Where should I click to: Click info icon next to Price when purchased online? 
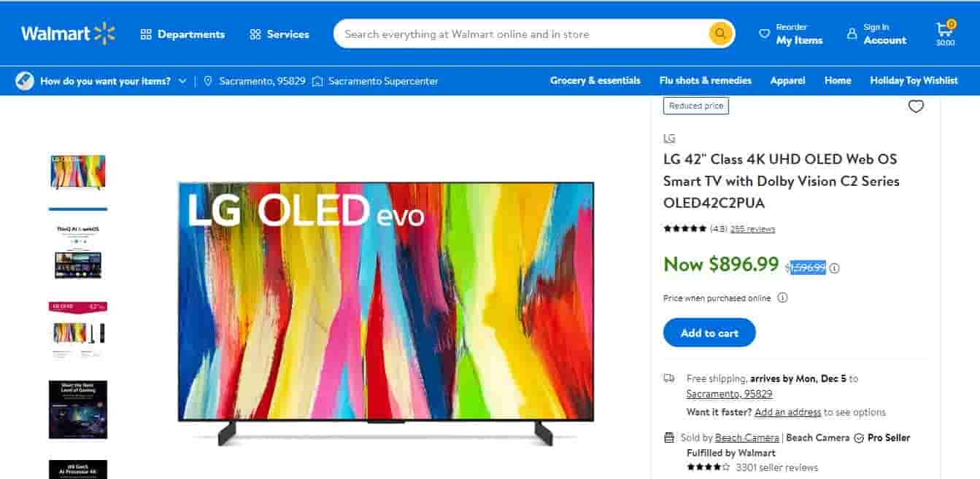coord(782,297)
